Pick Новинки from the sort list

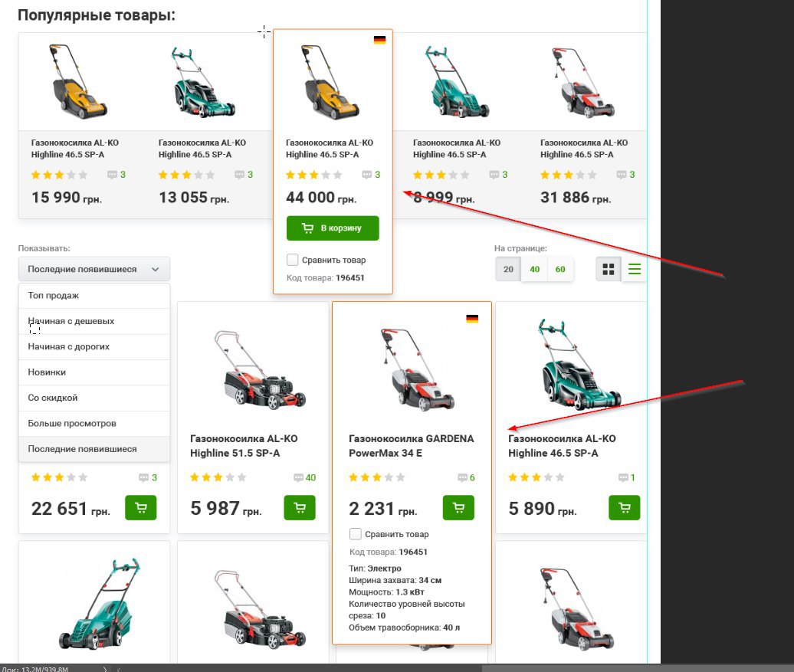[94, 372]
